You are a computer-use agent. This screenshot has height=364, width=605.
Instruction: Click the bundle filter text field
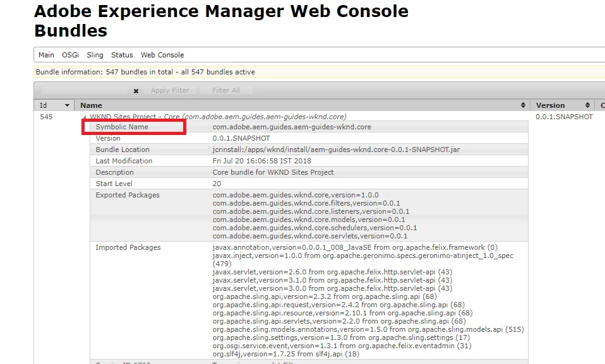84,90
